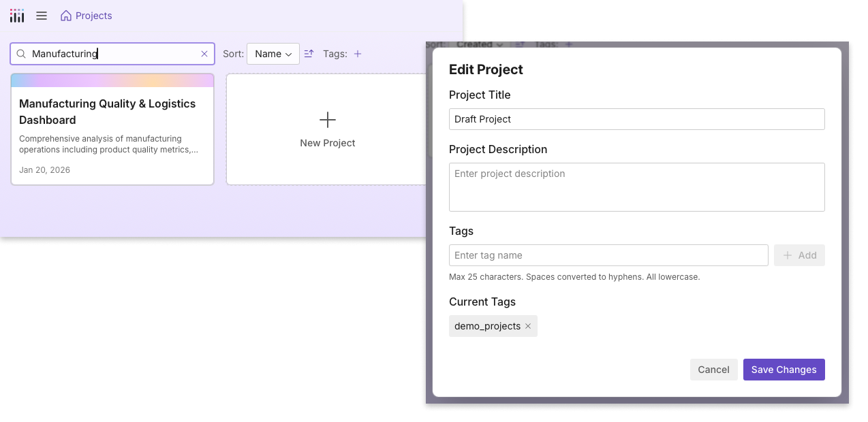Click the plus icon on New Project
The height and width of the screenshot is (422, 868).
[x=328, y=120]
